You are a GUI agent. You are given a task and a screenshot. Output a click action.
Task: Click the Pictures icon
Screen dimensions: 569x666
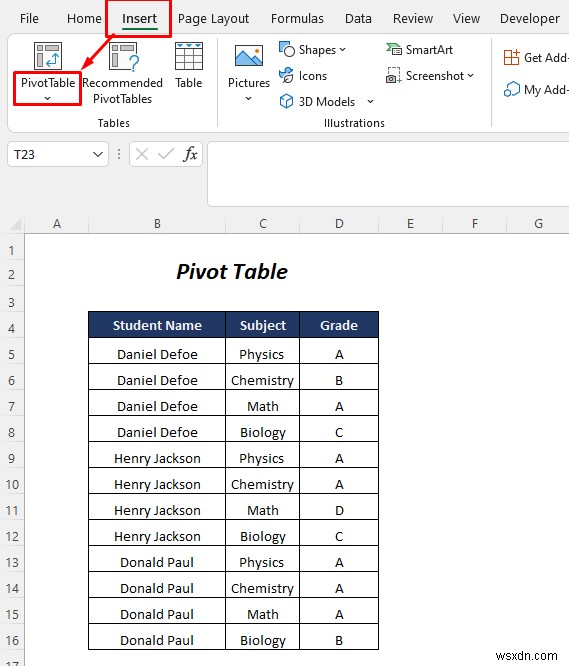[x=248, y=56]
